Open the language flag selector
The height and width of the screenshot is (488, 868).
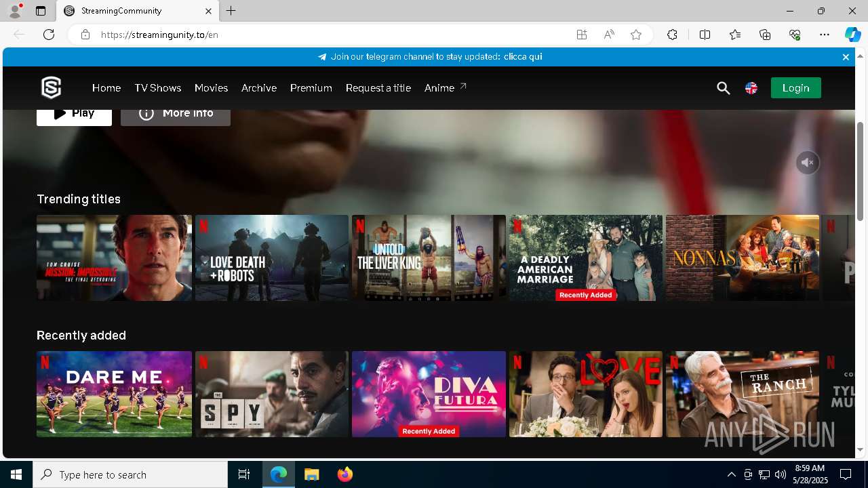(751, 88)
